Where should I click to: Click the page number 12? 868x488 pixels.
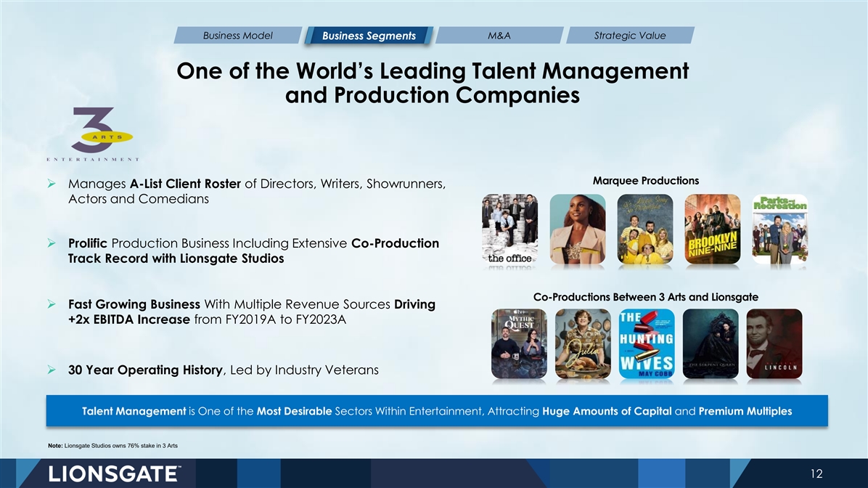pos(816,473)
